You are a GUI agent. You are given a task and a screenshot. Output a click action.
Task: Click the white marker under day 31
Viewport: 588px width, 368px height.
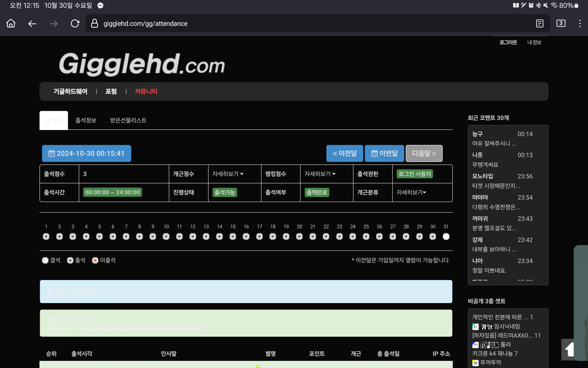tap(446, 236)
